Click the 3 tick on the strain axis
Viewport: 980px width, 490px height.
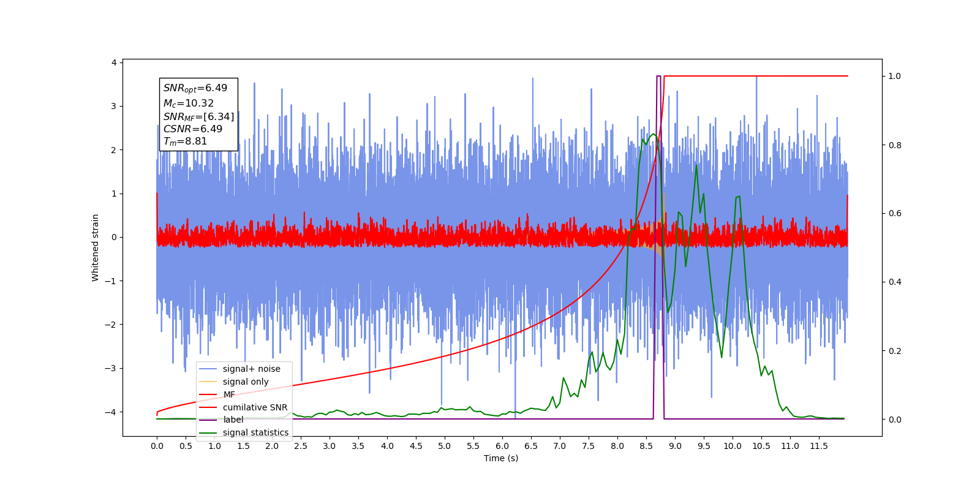[x=114, y=106]
